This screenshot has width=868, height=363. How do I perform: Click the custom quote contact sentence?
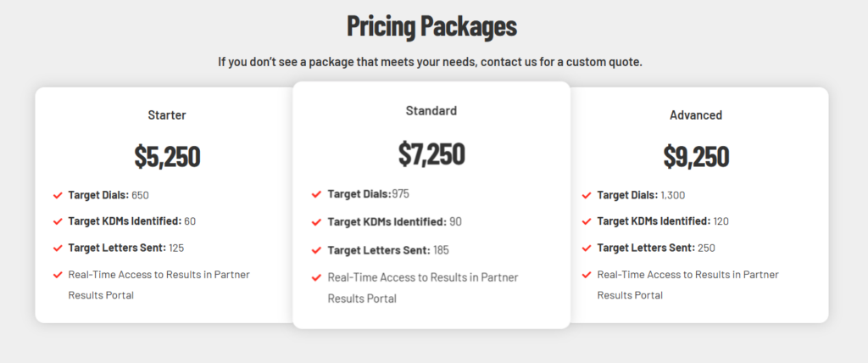tap(430, 62)
